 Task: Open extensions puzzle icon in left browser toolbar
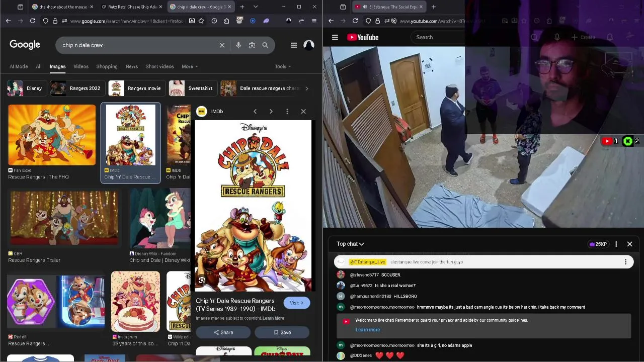click(226, 21)
